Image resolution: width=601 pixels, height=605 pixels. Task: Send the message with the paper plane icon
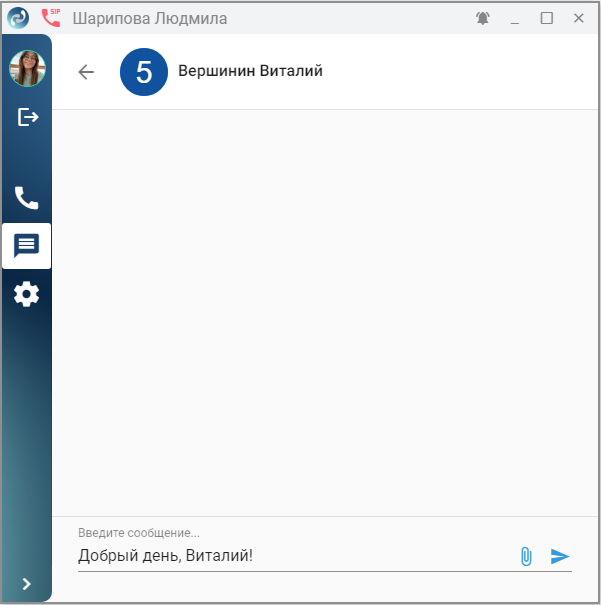click(x=560, y=556)
